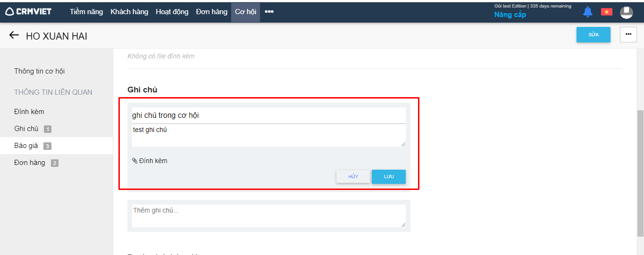This screenshot has height=255, width=644.
Task: Click the Thêm ghi chú text area
Action: tap(268, 215)
